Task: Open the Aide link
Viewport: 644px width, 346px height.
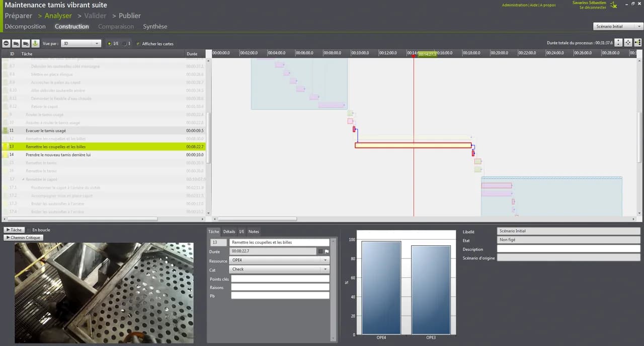Action: pyautogui.click(x=534, y=5)
